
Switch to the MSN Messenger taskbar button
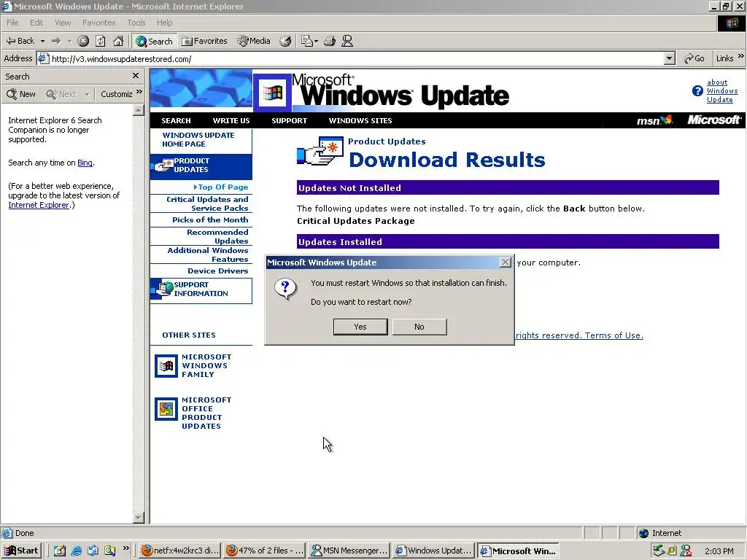coord(349,551)
